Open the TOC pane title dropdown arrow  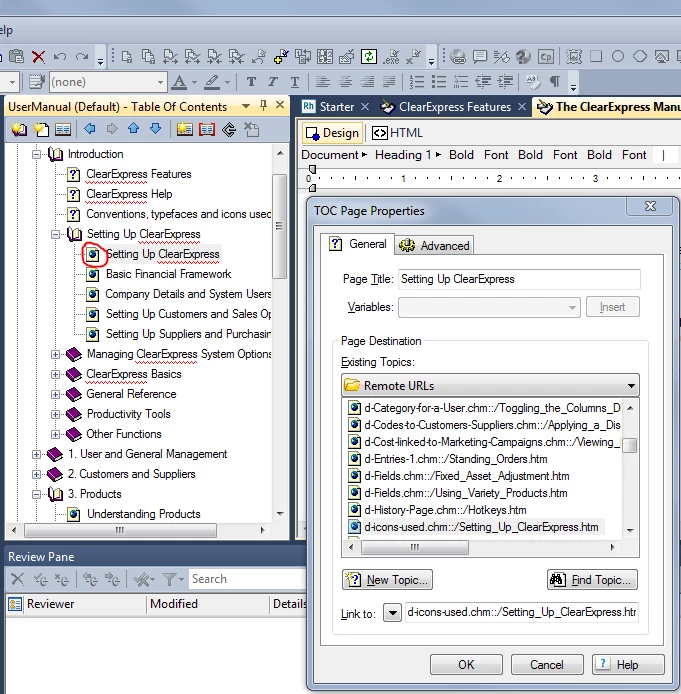click(246, 106)
